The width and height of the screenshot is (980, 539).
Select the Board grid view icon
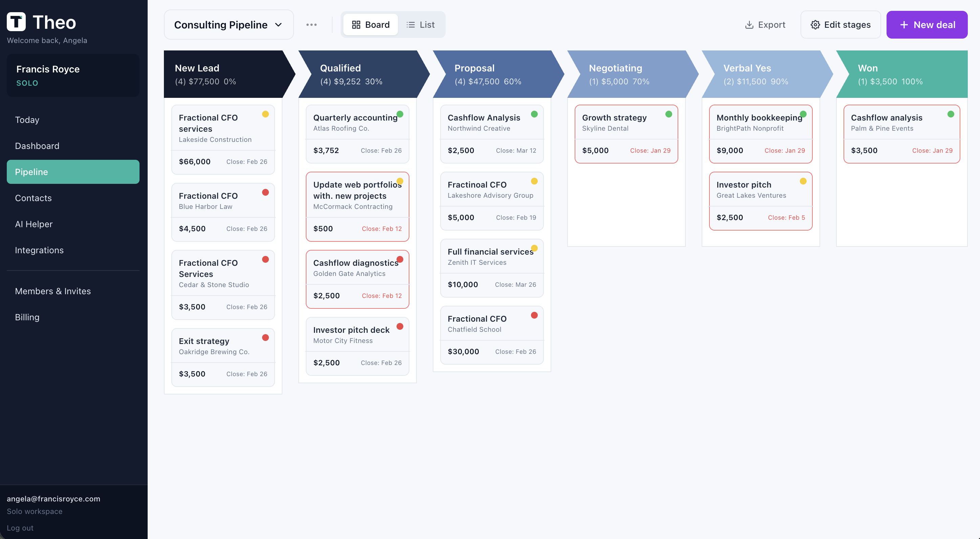[x=357, y=24]
